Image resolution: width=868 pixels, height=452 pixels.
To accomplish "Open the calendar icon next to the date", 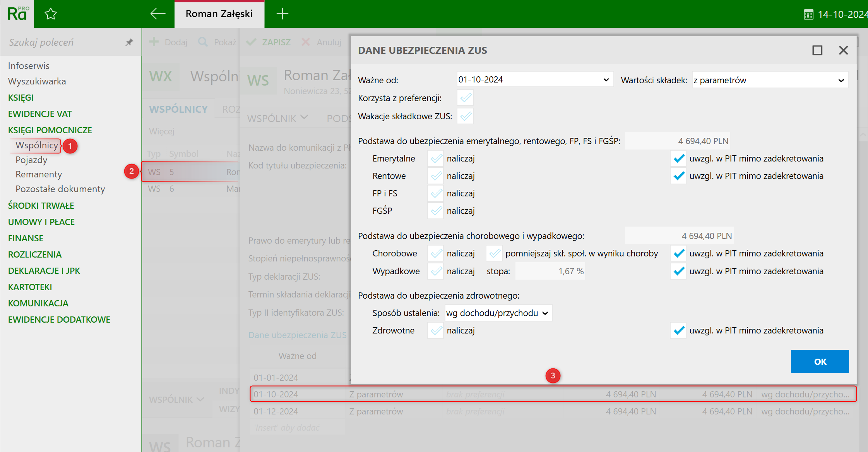I will coord(808,15).
